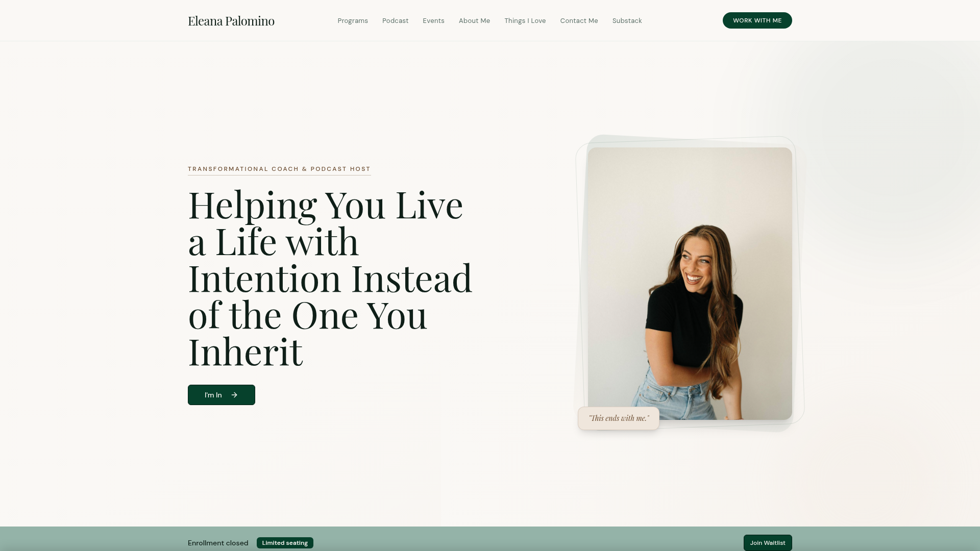Visit the About Me page

pos(474,20)
